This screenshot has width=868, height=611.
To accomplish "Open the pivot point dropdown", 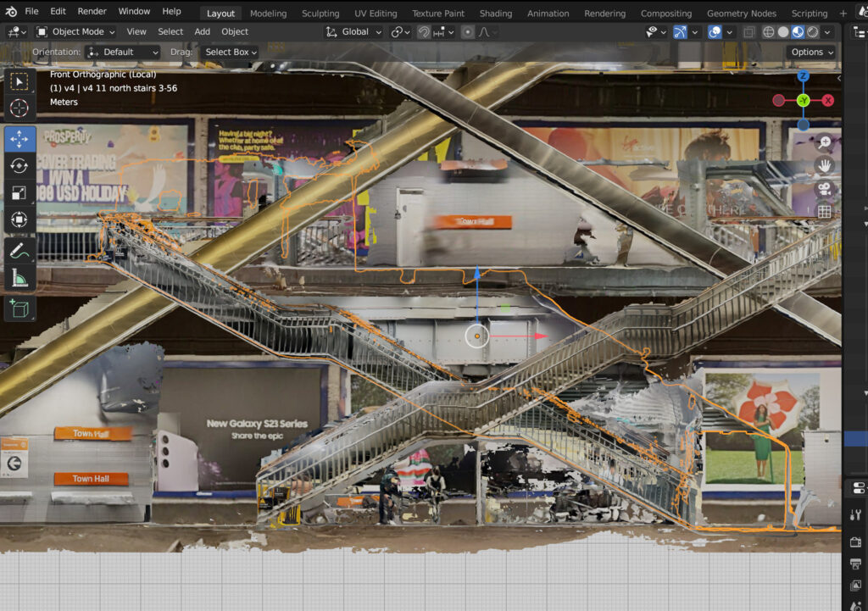I will (400, 32).
